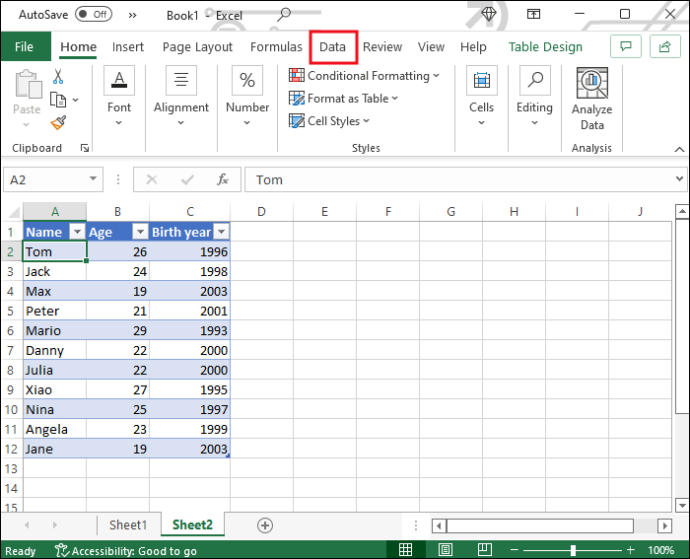Click the Page Break Preview icon
This screenshot has height=559, width=690.
coord(484,549)
